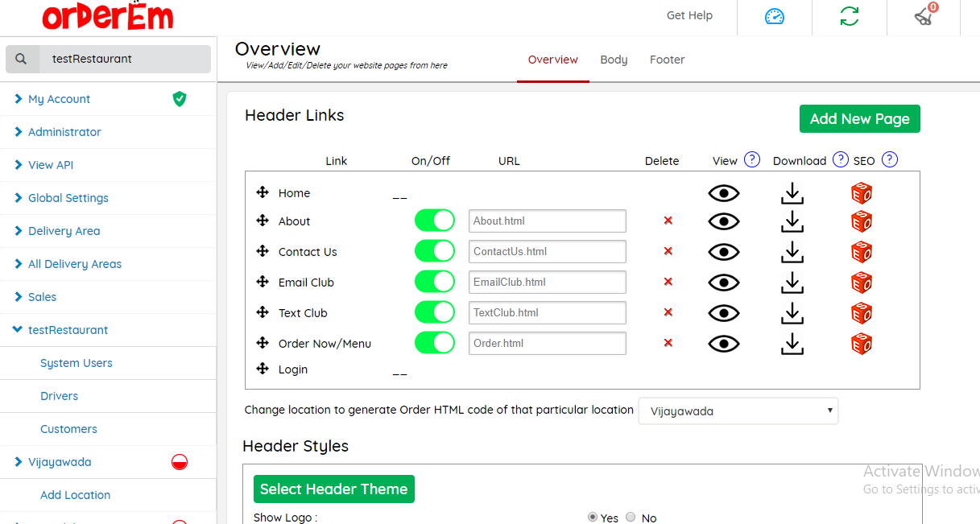Screen dimensions: 980x524
Task: Switch to the Footer tab
Action: [667, 60]
